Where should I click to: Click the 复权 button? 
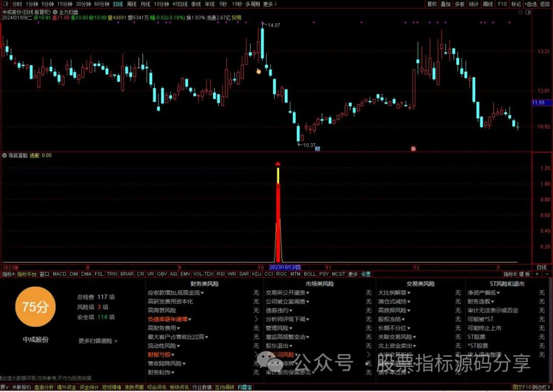[432, 4]
